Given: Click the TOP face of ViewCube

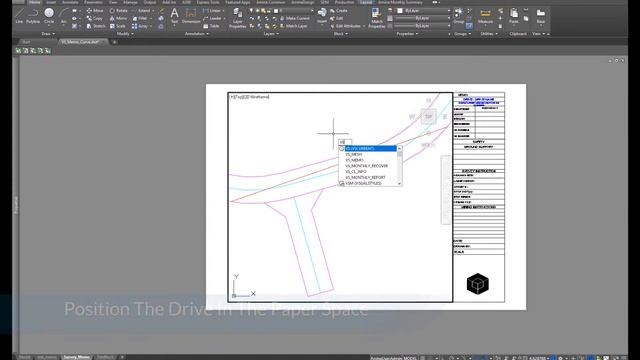Looking at the screenshot, I should (x=428, y=117).
